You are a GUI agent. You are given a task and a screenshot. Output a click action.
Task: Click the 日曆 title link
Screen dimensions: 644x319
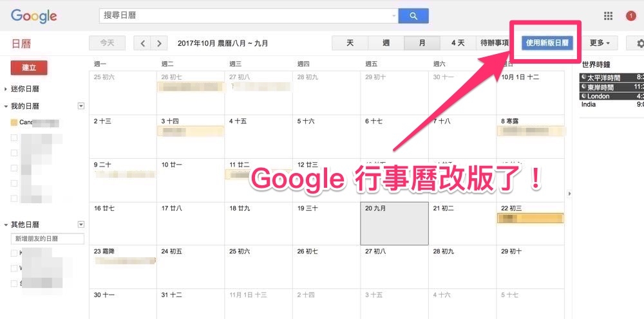(21, 44)
